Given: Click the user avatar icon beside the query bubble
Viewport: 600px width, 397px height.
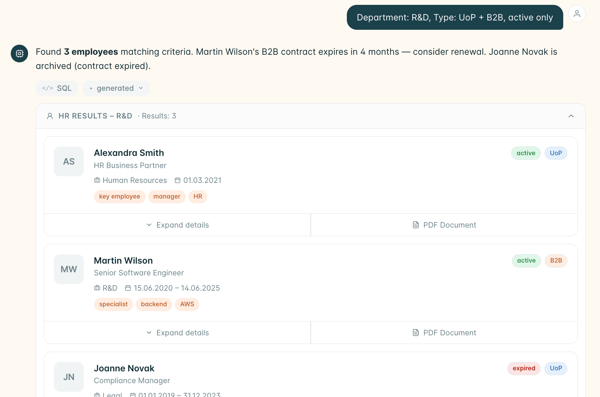Looking at the screenshot, I should pos(577,14).
